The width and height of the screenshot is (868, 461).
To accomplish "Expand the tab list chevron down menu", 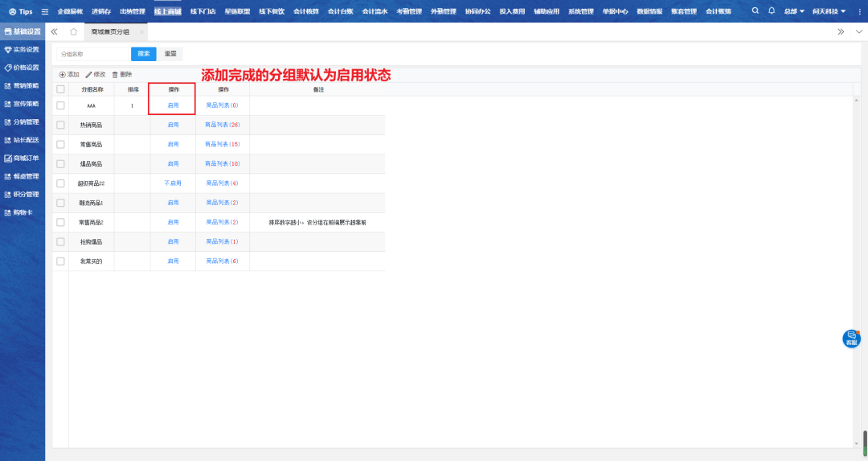I will 858,31.
